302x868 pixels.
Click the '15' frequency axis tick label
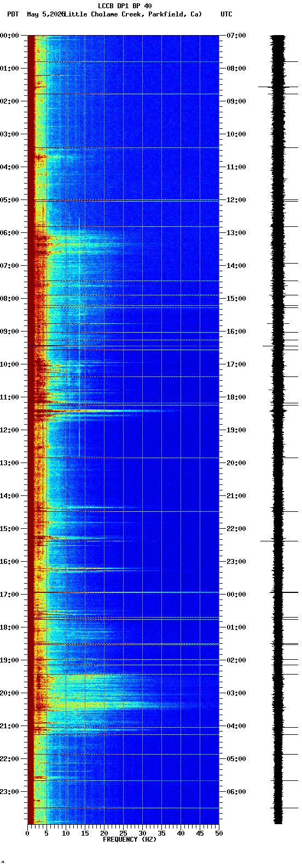(x=85, y=833)
